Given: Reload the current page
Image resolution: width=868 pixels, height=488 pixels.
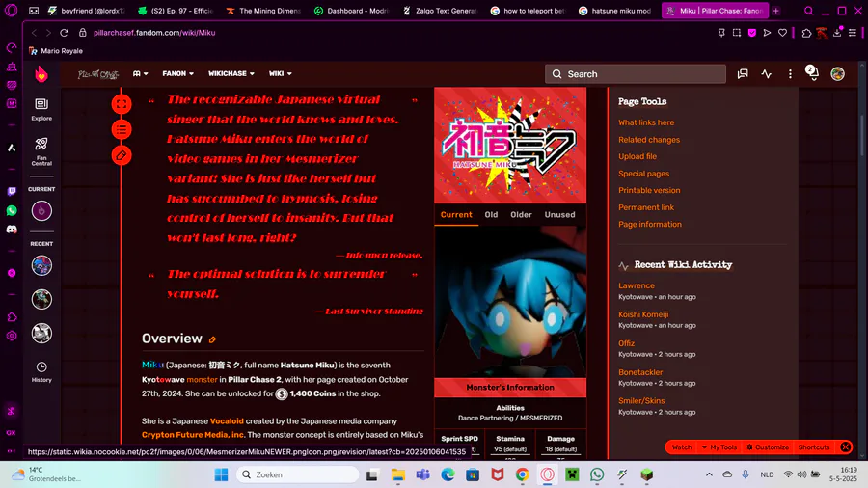Looking at the screenshot, I should [x=64, y=33].
